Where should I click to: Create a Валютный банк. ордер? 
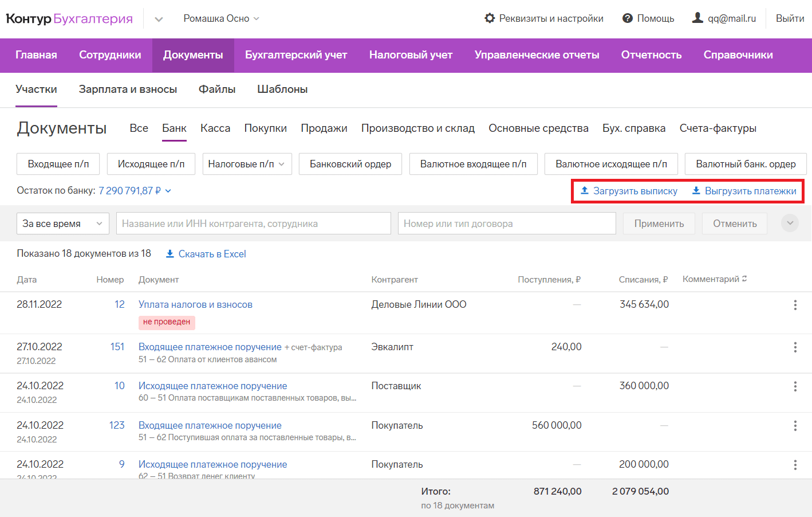click(x=746, y=164)
